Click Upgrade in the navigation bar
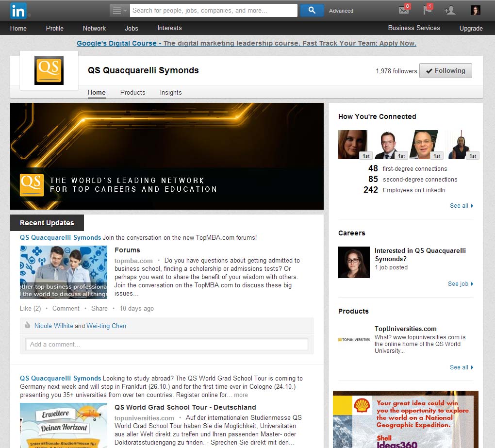The width and height of the screenshot is (495, 448). click(471, 28)
